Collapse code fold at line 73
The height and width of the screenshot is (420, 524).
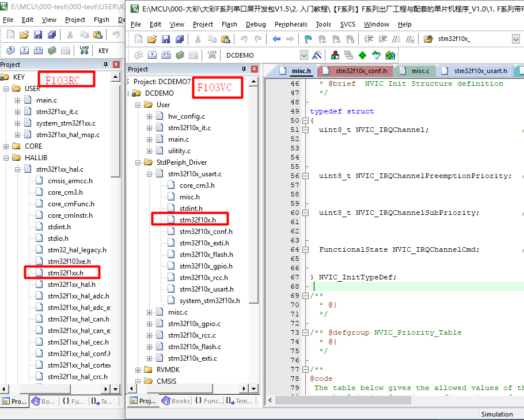click(305, 332)
